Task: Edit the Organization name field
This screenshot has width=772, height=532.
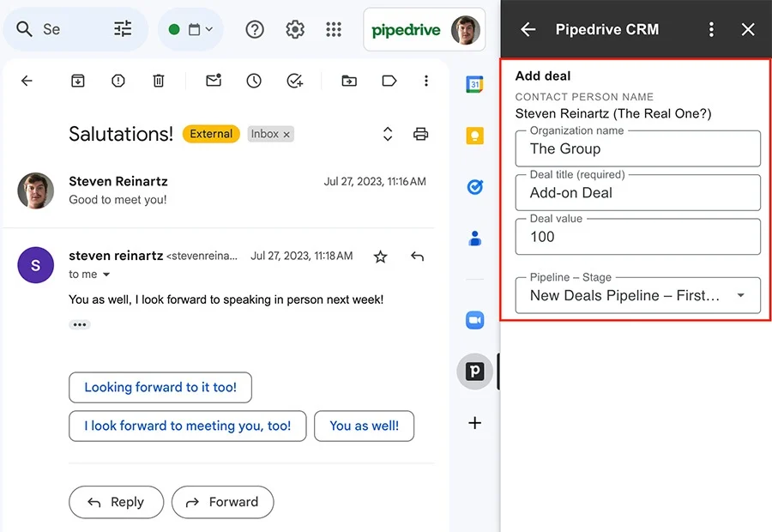Action: point(637,148)
